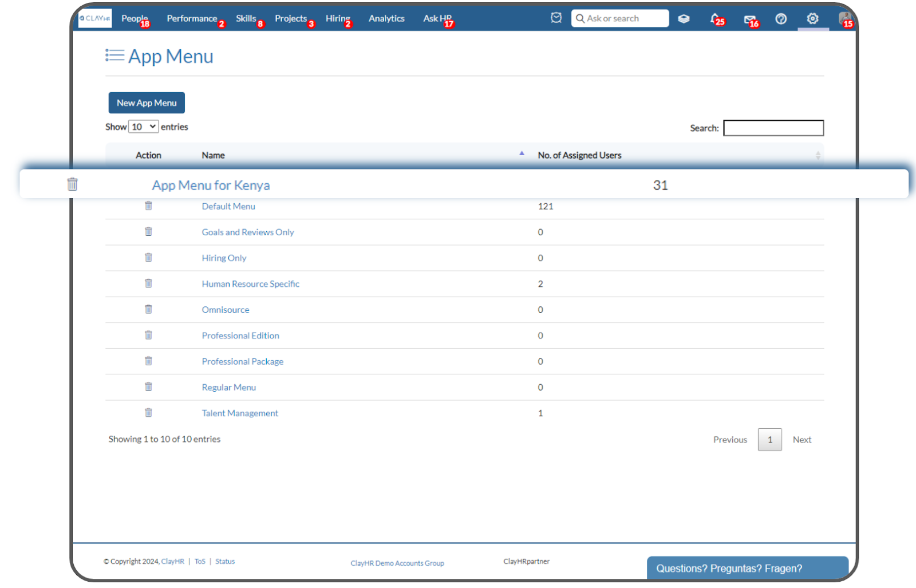This screenshot has height=588, width=916.
Task: Delete the Talent Management menu
Action: (148, 412)
